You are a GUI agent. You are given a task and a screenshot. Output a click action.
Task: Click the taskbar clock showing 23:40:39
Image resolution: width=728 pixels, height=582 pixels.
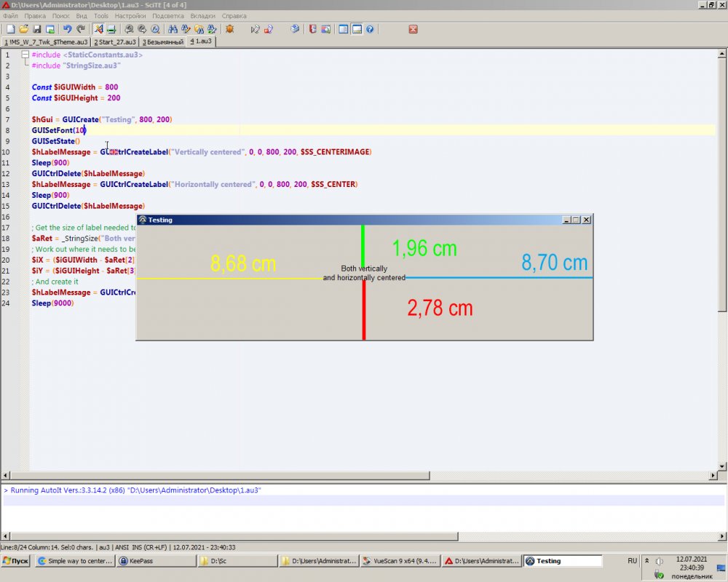click(692, 567)
